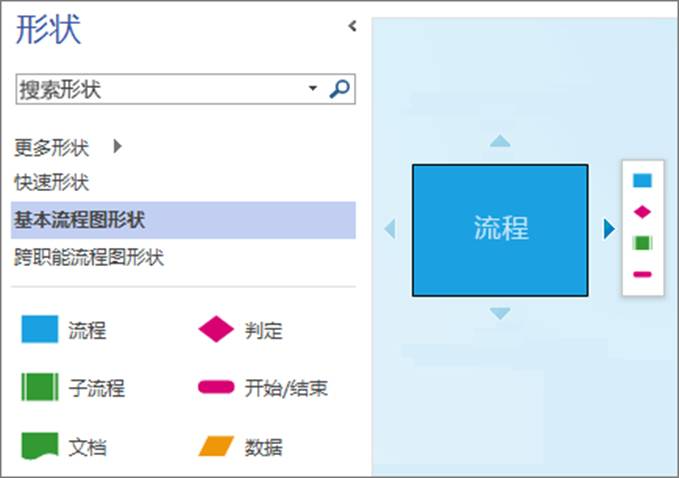This screenshot has height=478, width=679.
Task: Click right AutoConnect arrow of shape
Action: pyautogui.click(x=609, y=229)
